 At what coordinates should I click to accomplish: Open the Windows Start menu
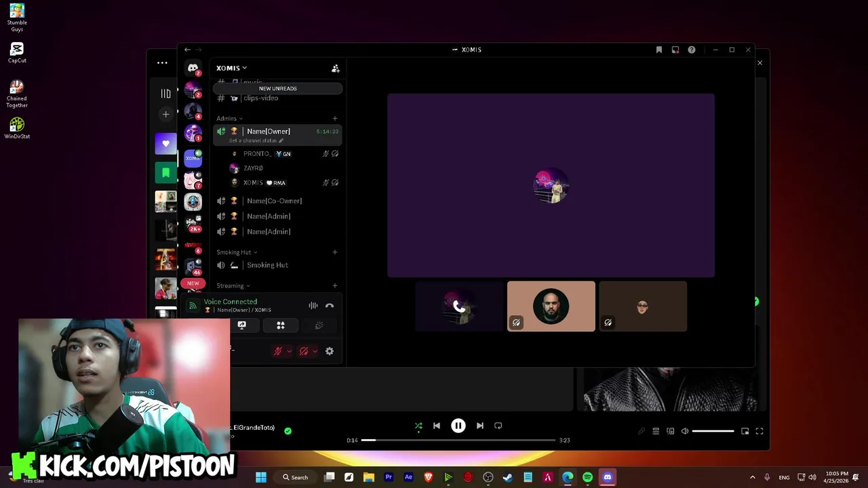[x=261, y=477]
